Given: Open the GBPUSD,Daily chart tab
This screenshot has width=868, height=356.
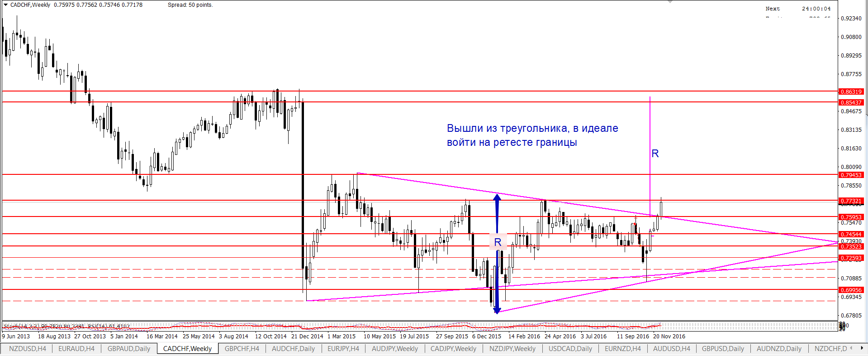Looking at the screenshot, I should [723, 348].
